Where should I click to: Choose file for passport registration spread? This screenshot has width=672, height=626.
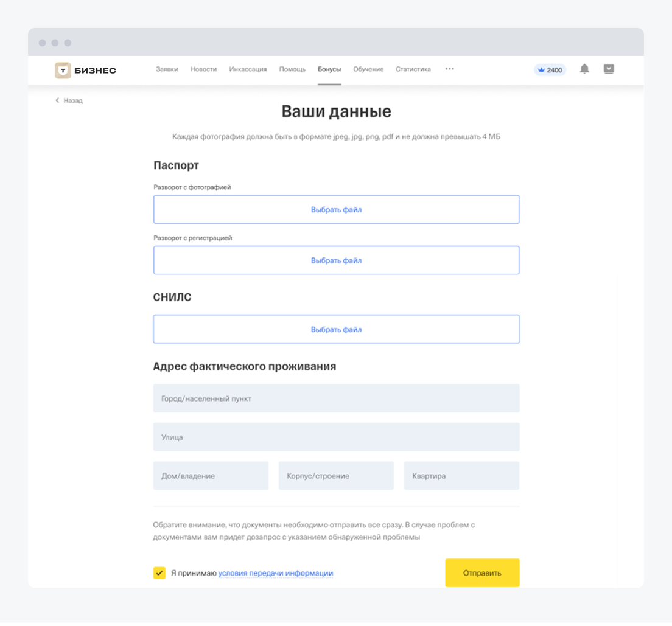pyautogui.click(x=336, y=260)
